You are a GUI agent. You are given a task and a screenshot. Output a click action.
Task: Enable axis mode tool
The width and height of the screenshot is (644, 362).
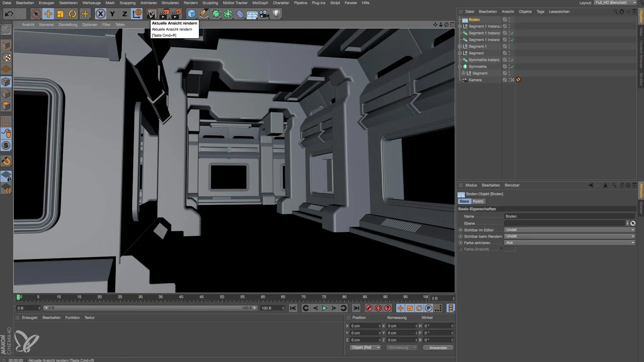6,121
